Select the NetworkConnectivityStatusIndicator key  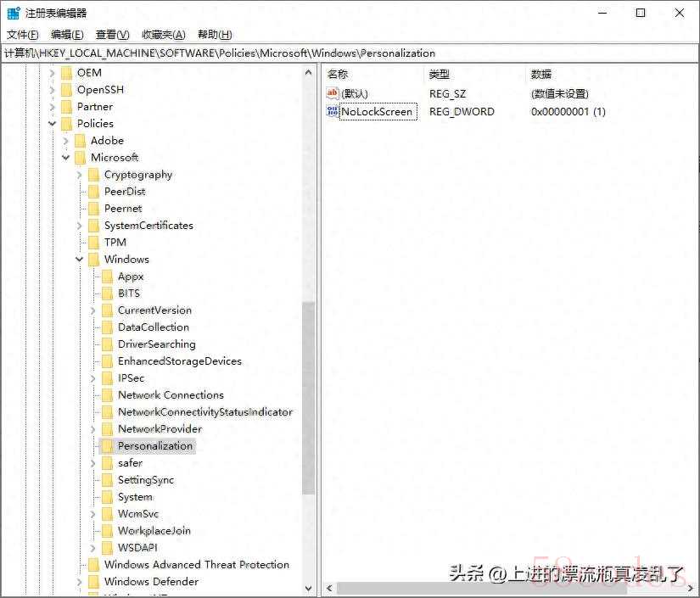point(205,412)
